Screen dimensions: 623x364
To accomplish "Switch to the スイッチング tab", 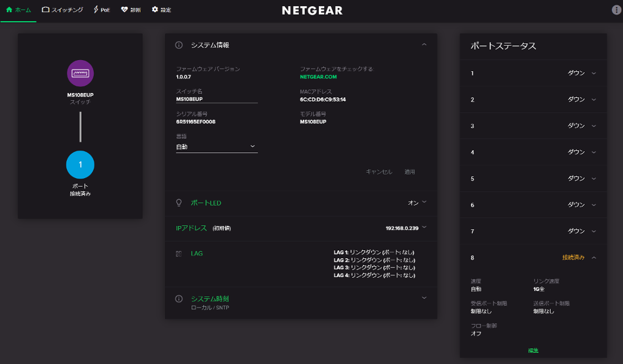I will pyautogui.click(x=62, y=10).
